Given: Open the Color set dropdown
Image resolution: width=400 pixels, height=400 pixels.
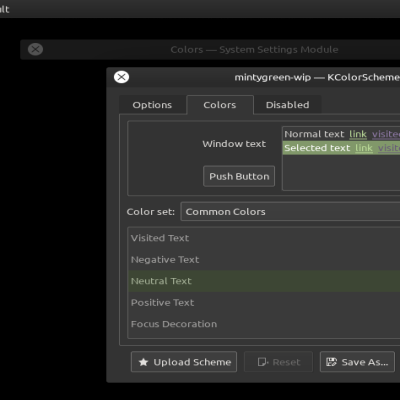Looking at the screenshot, I should (290, 212).
